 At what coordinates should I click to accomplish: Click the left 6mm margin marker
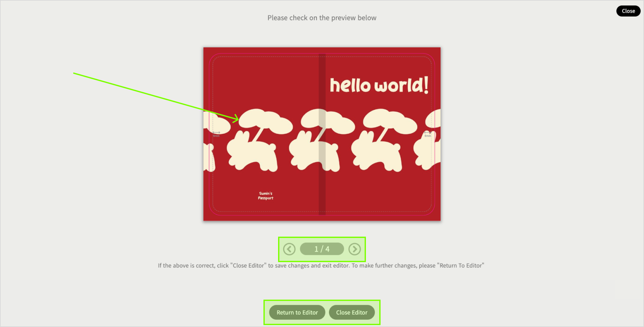(x=216, y=134)
